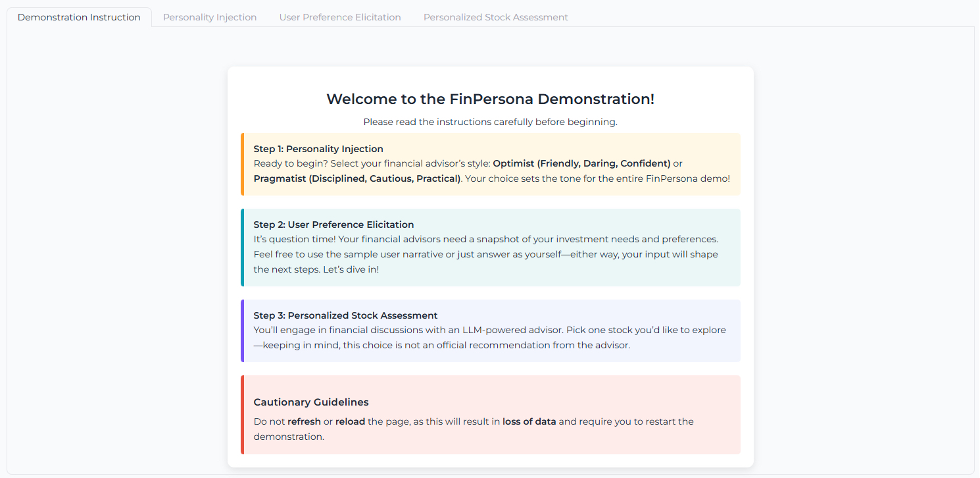
Task: Click the bold Optimist advisor style text
Action: (x=581, y=163)
